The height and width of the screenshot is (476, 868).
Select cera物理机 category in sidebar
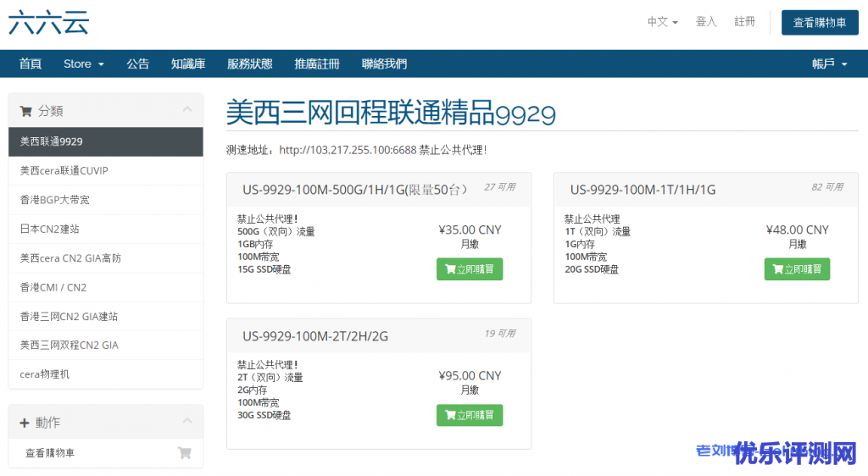tap(44, 374)
